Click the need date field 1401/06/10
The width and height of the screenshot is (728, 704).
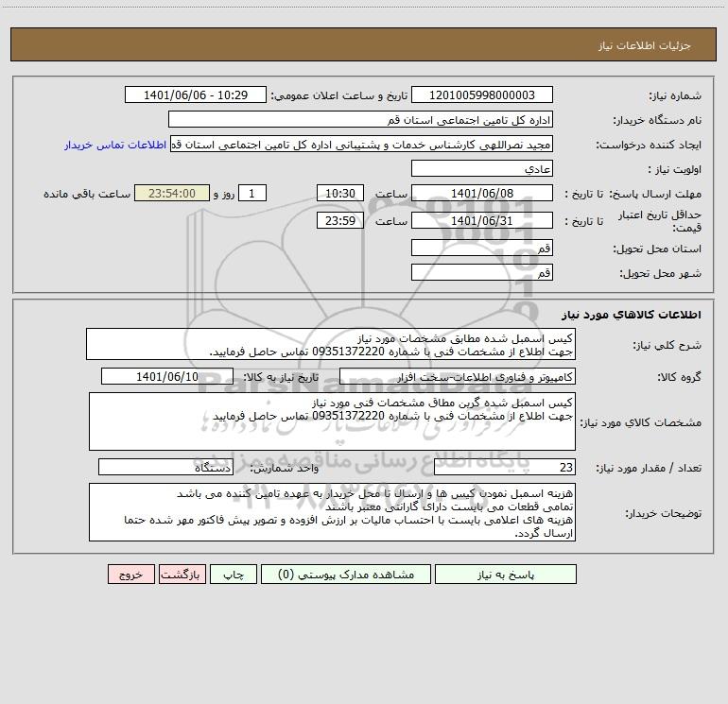pyautogui.click(x=167, y=376)
